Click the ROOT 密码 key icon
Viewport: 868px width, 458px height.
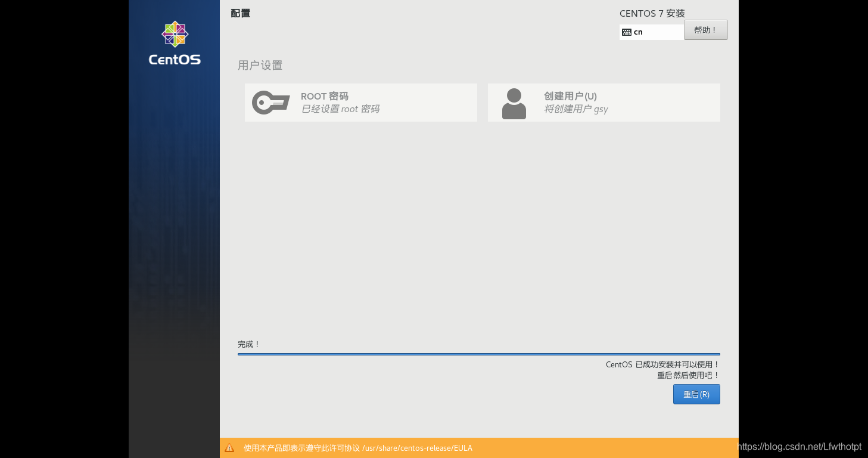click(270, 103)
